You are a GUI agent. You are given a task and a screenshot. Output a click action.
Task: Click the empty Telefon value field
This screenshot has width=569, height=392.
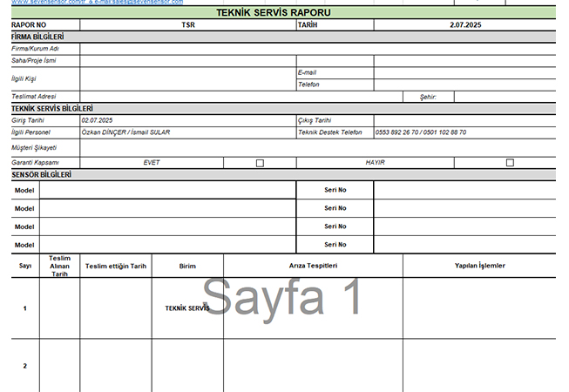pos(464,84)
